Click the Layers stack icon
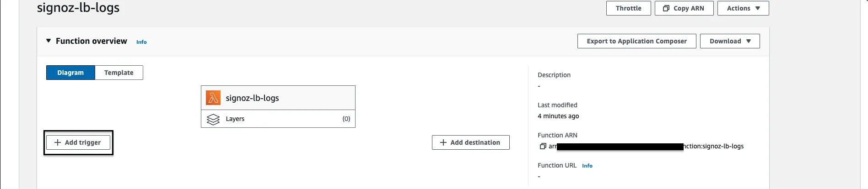The height and width of the screenshot is (189, 868). click(x=213, y=119)
